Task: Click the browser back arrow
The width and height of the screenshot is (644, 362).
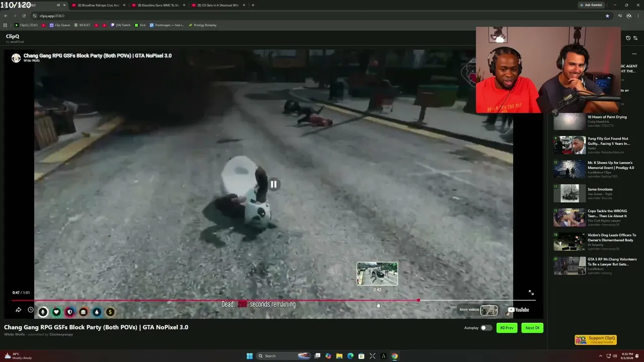Action: point(6,16)
